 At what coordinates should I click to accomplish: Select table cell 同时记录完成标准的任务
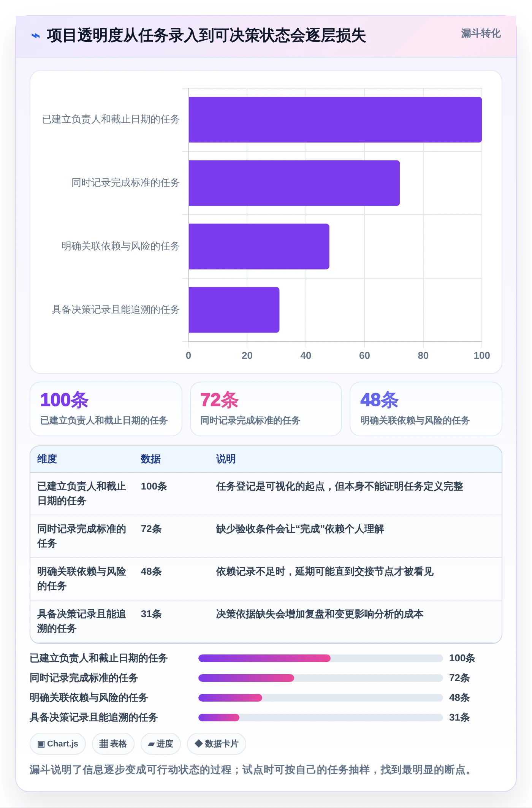82,536
